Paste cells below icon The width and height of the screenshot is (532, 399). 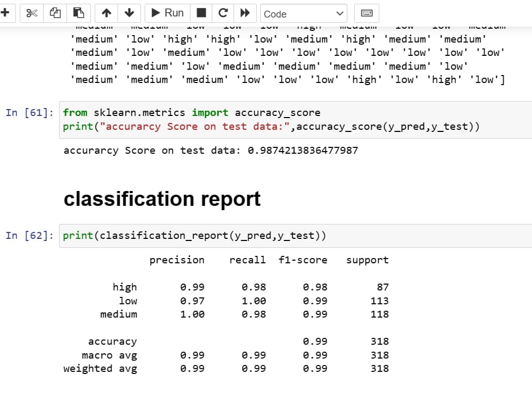[x=78, y=13]
